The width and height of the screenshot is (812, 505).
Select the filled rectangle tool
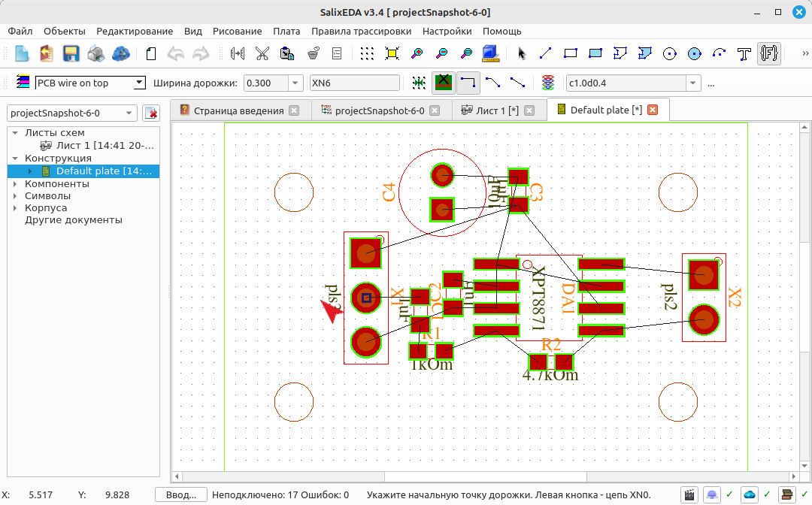point(595,53)
